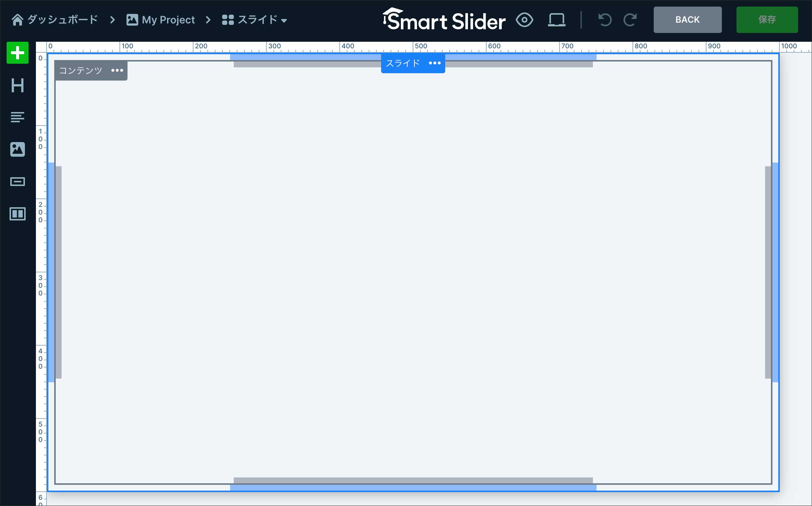Add a Button layer from sidebar
Viewport: 812px width, 506px height.
tap(17, 182)
